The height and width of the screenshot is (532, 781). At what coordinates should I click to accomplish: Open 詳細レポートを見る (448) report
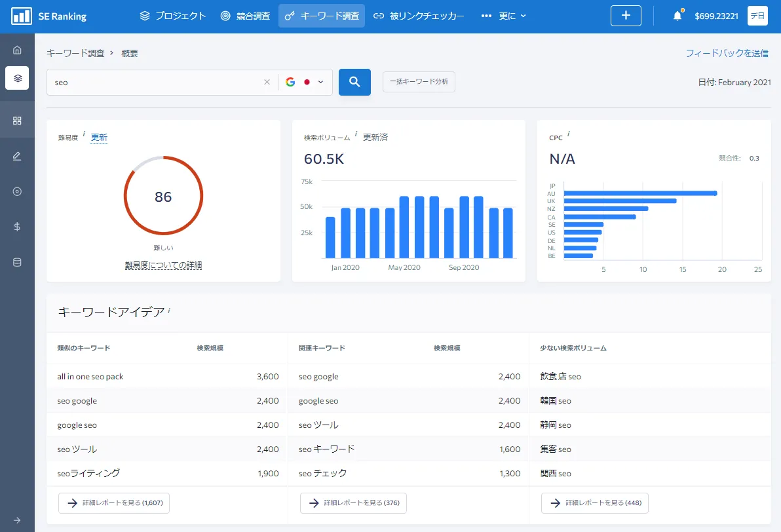click(595, 503)
